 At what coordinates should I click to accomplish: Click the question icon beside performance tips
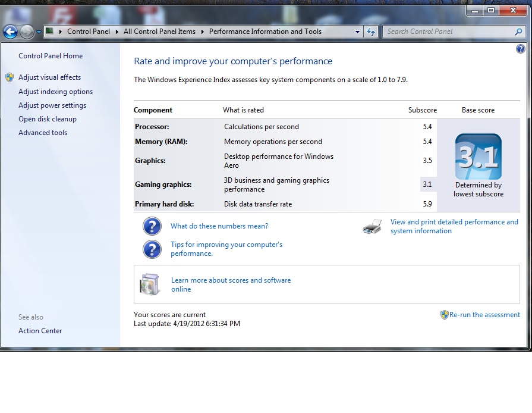(152, 249)
